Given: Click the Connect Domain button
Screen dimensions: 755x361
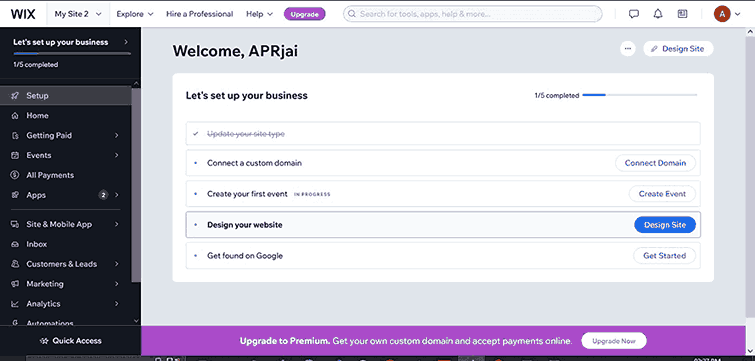Looking at the screenshot, I should (x=655, y=163).
